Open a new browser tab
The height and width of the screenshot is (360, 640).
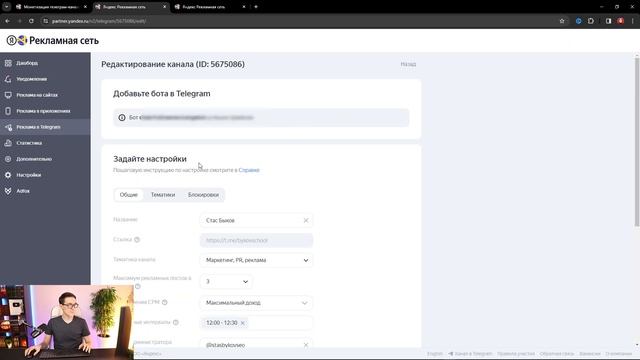(x=256, y=7)
